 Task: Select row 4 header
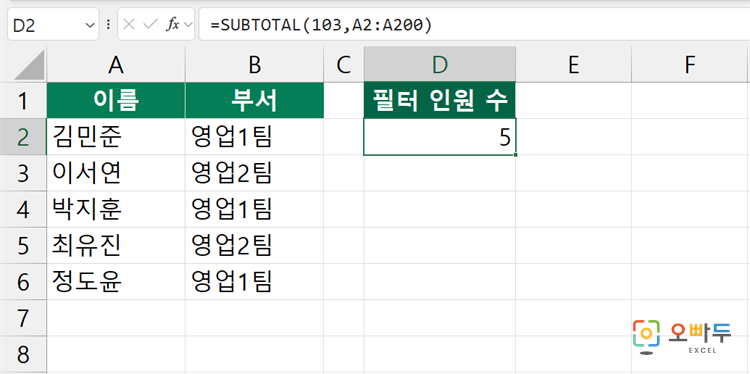23,209
